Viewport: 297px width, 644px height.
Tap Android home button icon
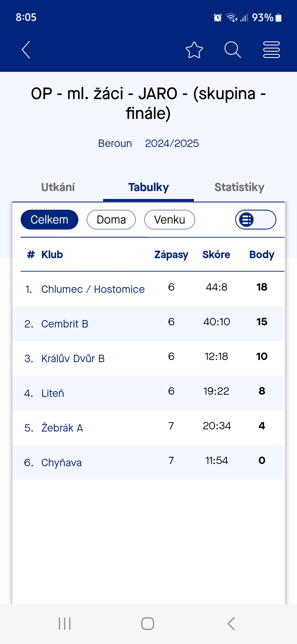(148, 623)
